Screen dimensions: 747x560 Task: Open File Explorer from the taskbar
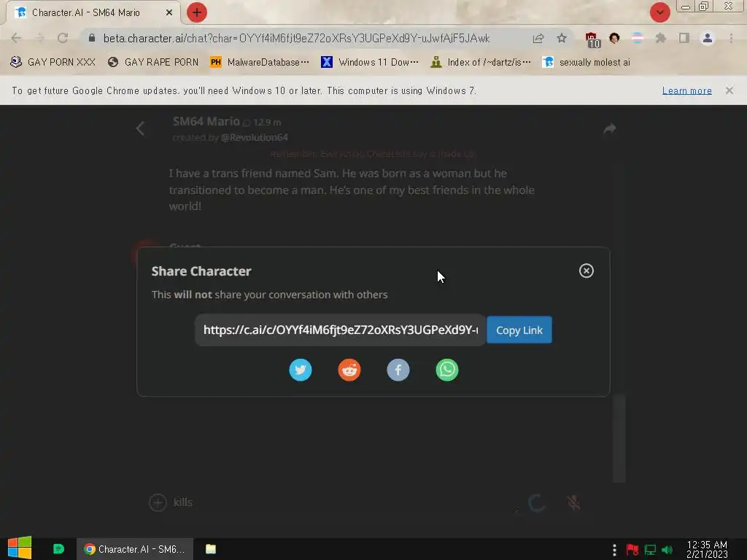click(x=211, y=549)
